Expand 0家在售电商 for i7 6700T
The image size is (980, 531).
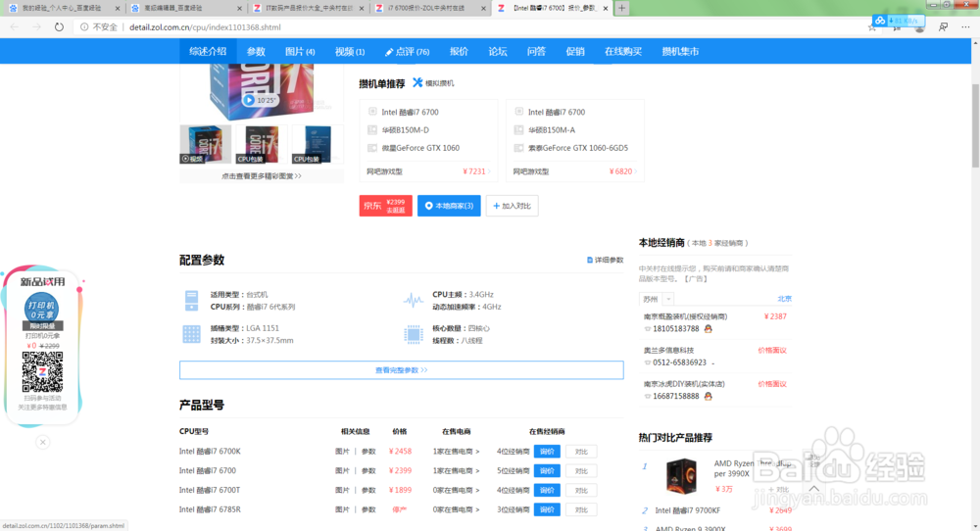pyautogui.click(x=457, y=490)
